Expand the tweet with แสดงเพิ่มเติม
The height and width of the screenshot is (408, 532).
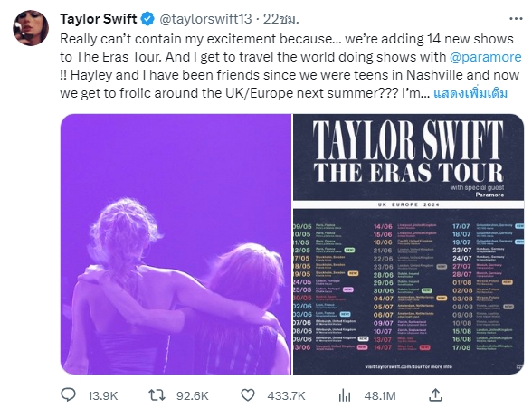click(470, 93)
